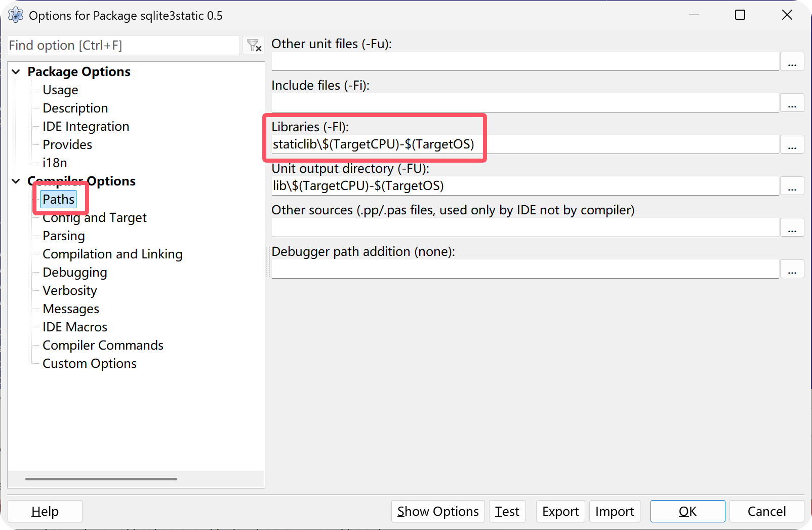Close the options dialog window
Image resolution: width=812 pixels, height=530 pixels.
point(787,15)
